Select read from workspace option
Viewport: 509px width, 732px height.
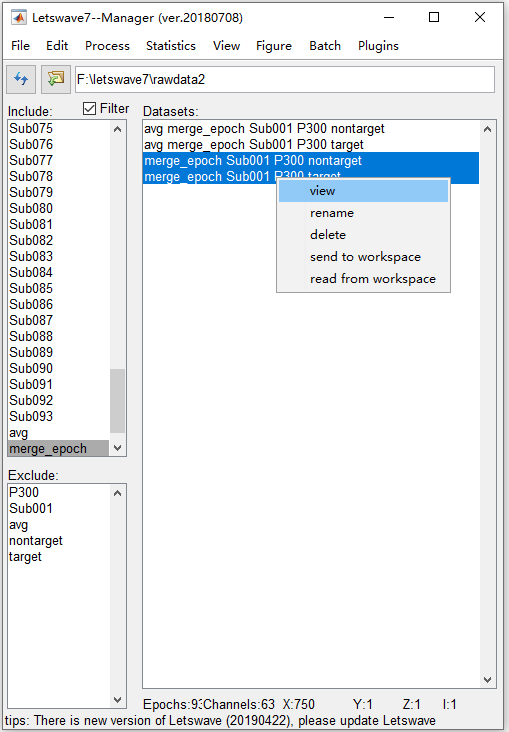click(x=363, y=279)
